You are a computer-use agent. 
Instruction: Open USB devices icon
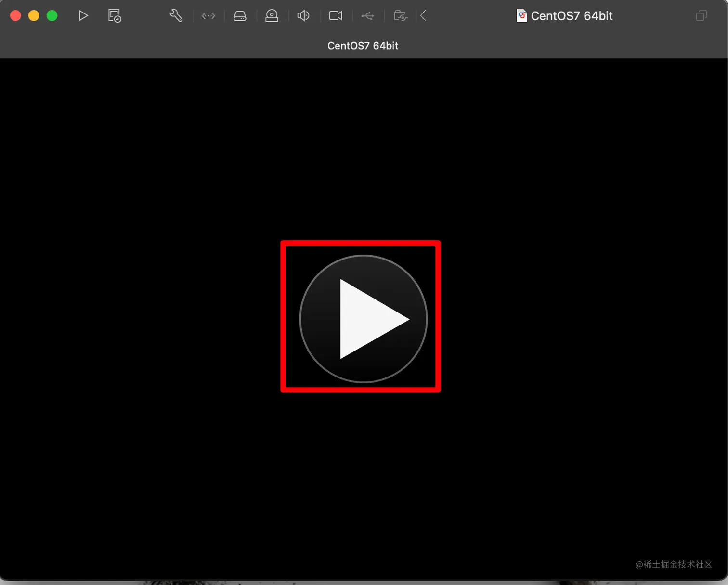pos(367,16)
